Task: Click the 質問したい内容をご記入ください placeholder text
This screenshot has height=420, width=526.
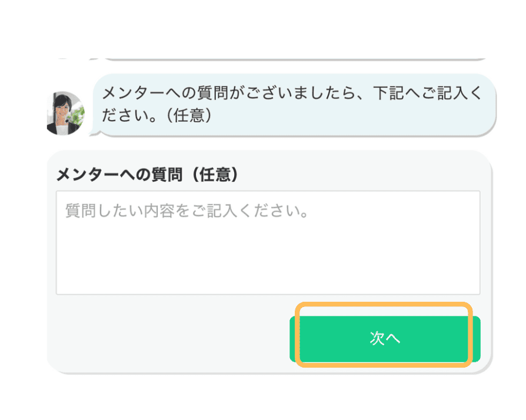Action: [188, 211]
